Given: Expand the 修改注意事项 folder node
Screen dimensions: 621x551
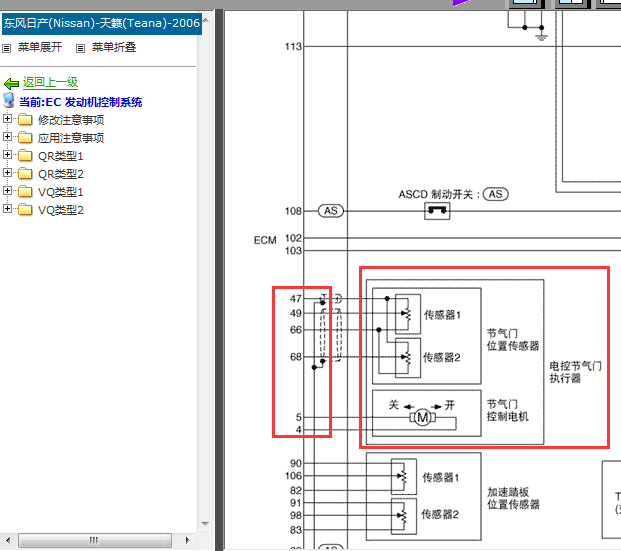Looking at the screenshot, I should [x=7, y=118].
